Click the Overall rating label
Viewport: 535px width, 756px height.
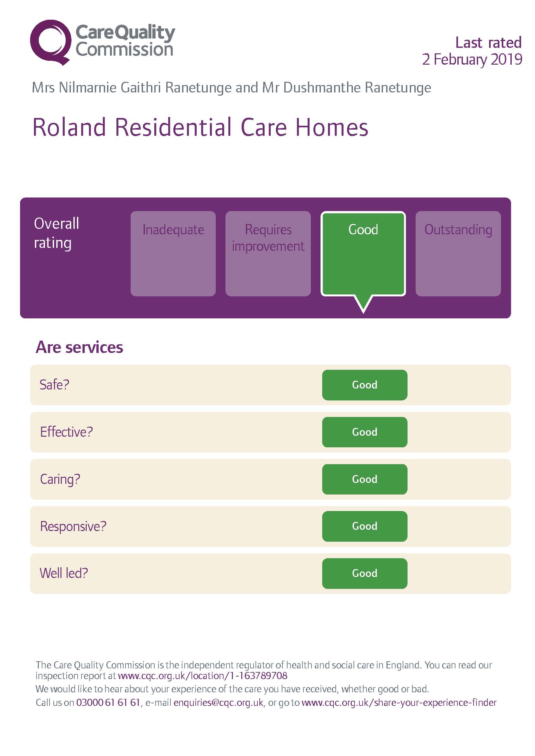[x=56, y=233]
